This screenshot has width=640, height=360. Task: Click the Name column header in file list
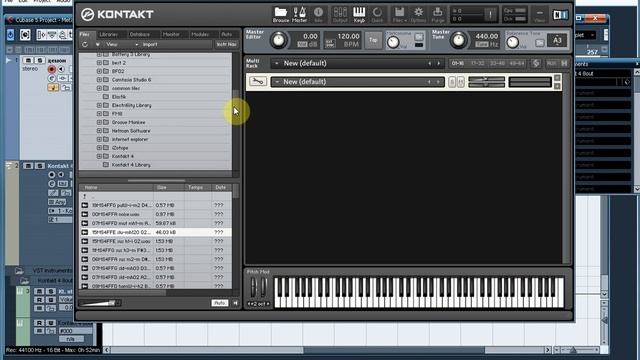click(117, 187)
